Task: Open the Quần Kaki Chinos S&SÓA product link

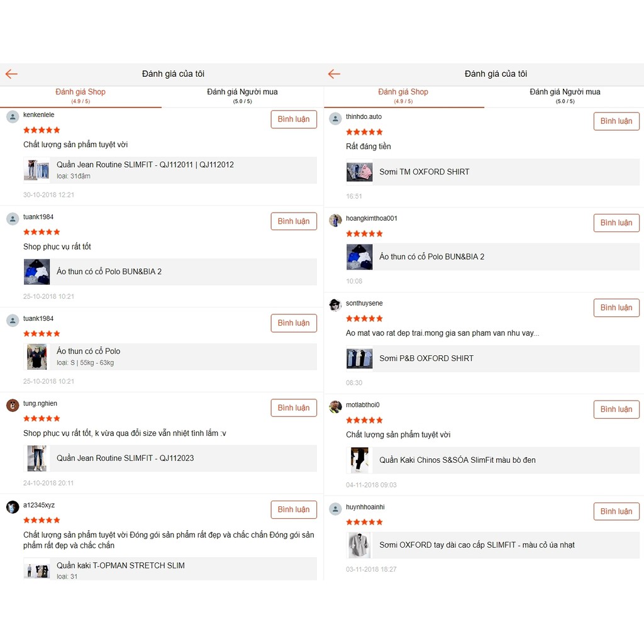Action: [457, 460]
